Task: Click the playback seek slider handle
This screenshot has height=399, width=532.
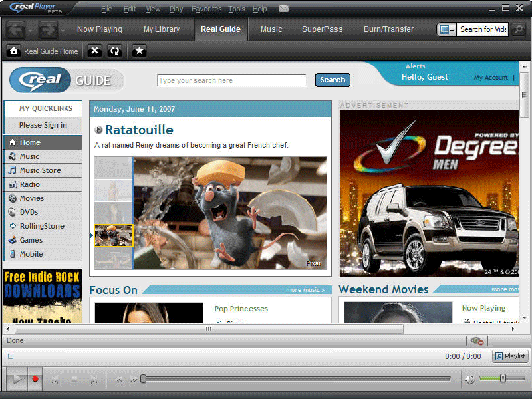Action: (x=143, y=378)
